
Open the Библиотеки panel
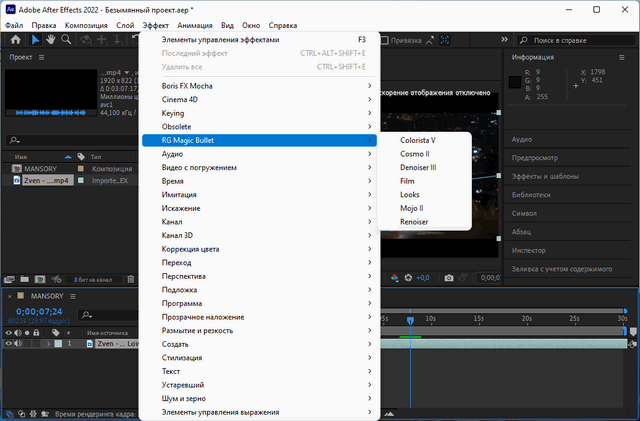coord(530,195)
